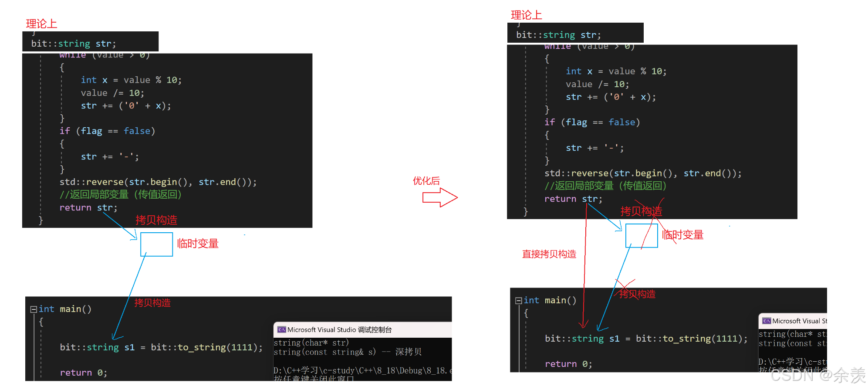
Task: Click the left 'bit::string s1 = bit::to_string(1111);' line
Action: 162,348
